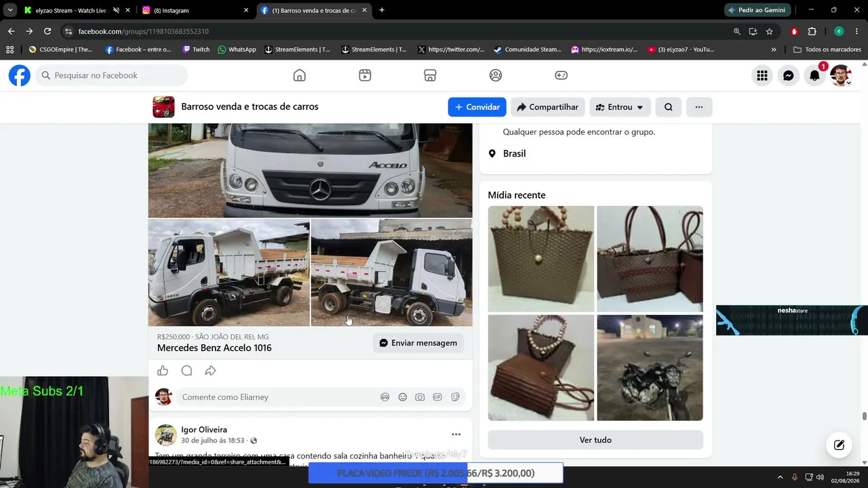Click the red hand extension icon

pos(795,31)
